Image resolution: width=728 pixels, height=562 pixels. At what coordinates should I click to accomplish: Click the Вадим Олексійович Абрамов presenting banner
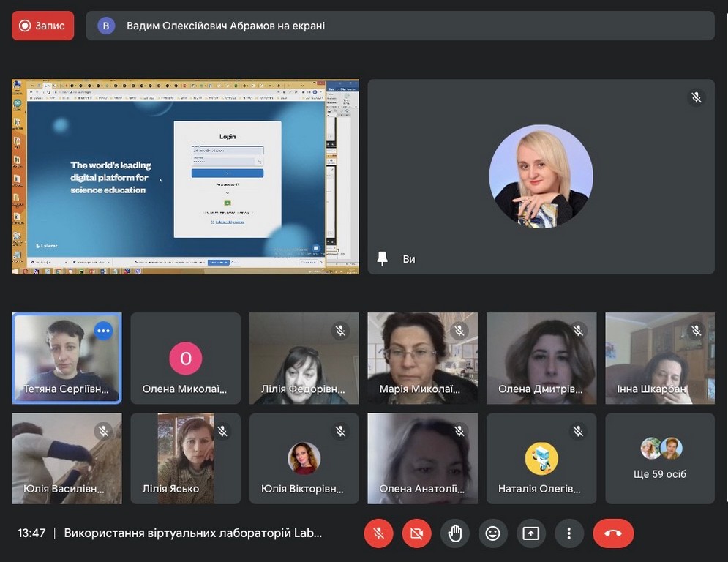[399, 26]
